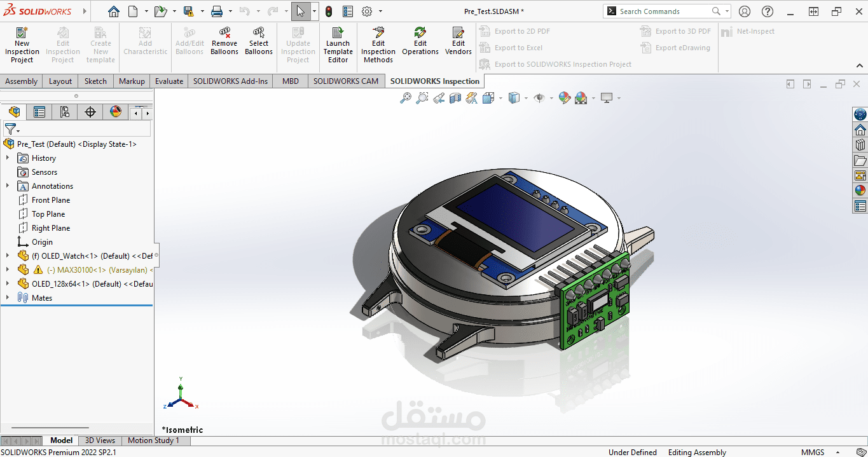The height and width of the screenshot is (457, 868).
Task: Click the Print icon
Action: 216,11
